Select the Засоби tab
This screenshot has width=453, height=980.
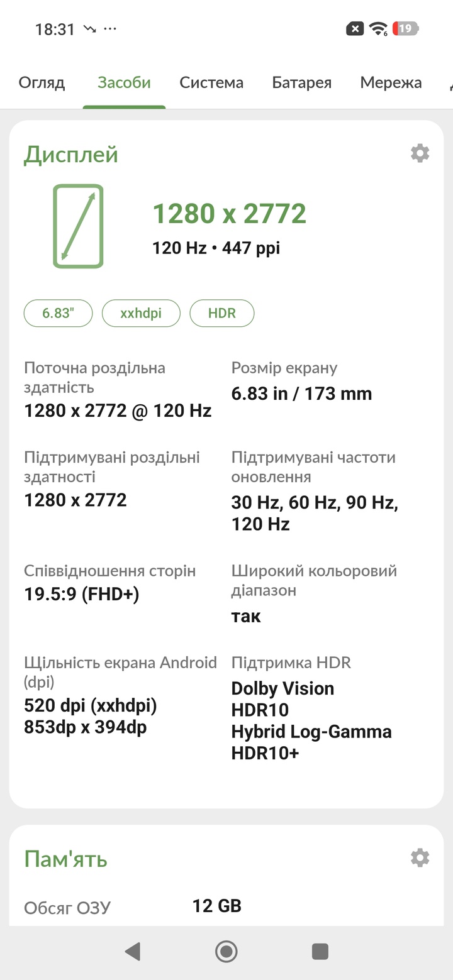pyautogui.click(x=124, y=82)
